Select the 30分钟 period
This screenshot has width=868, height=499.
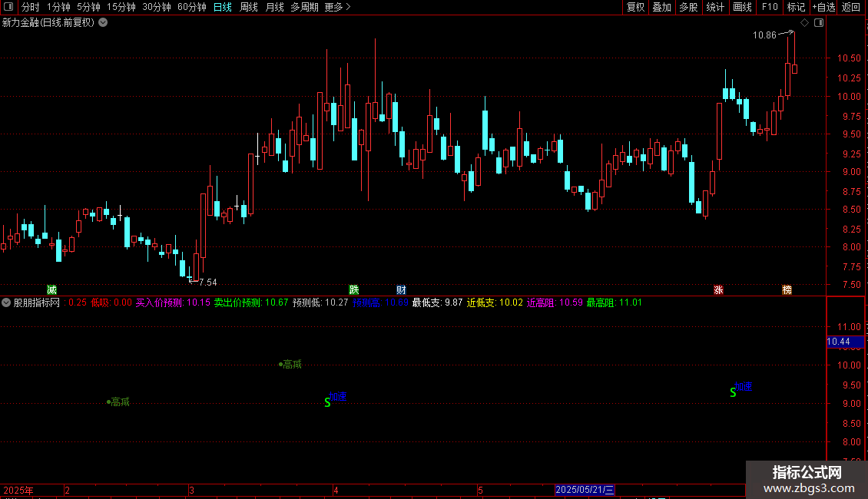(157, 7)
